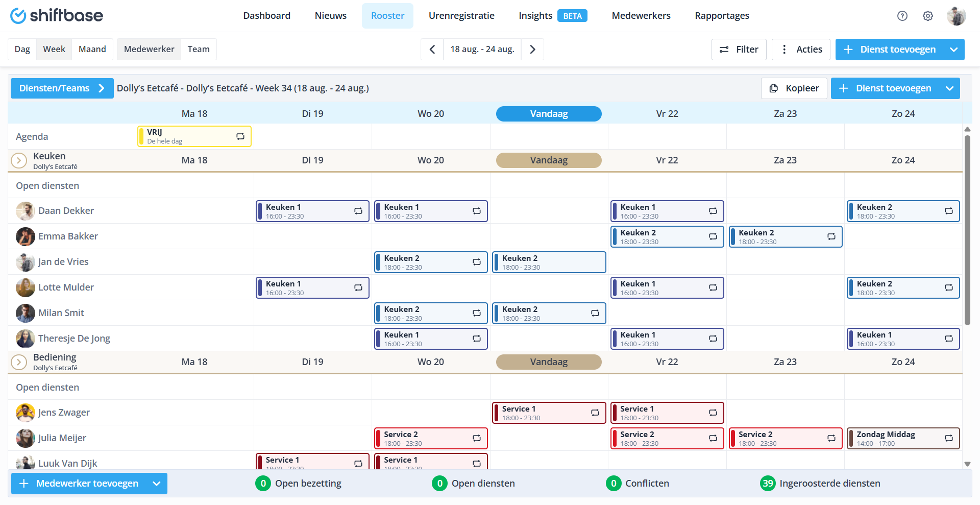The image size is (980, 505).
Task: Click the vertical scrollbar of the roster
Action: pos(967,230)
